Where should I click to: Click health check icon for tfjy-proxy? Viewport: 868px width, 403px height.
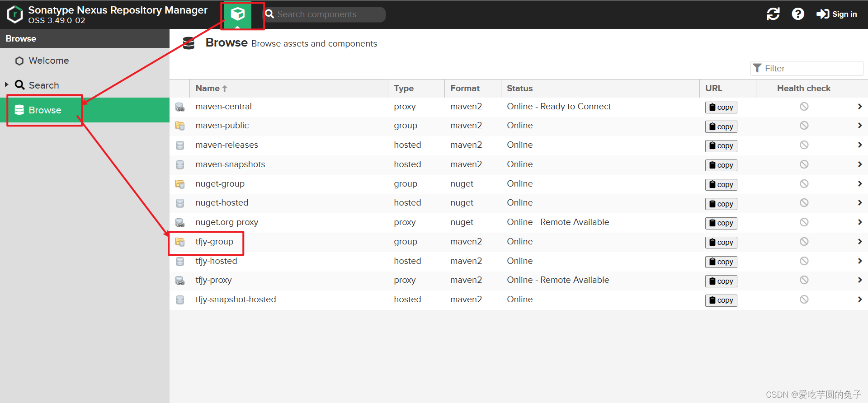click(804, 280)
